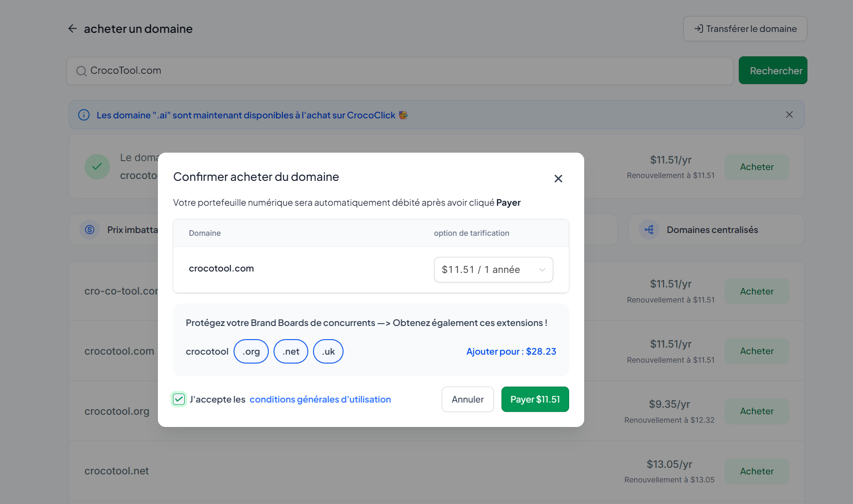Screen dimensions: 853x504
Task: Open conditions générales d'utilisation link
Action: coord(320,399)
